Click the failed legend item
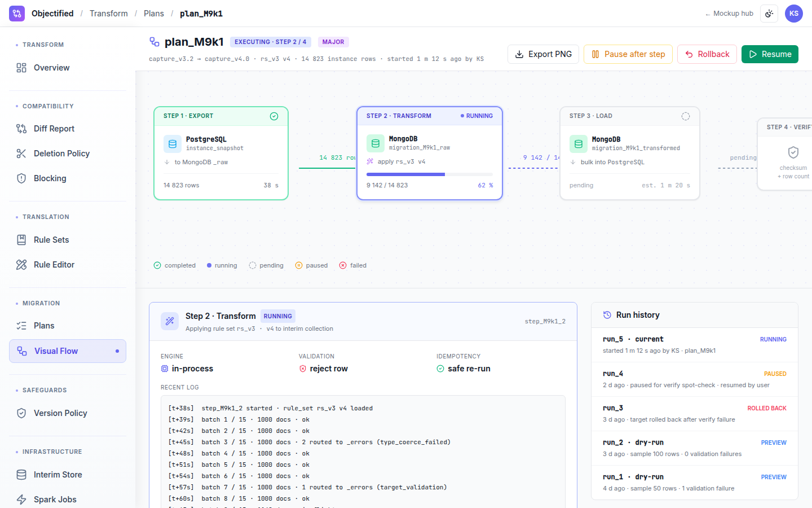 point(353,265)
